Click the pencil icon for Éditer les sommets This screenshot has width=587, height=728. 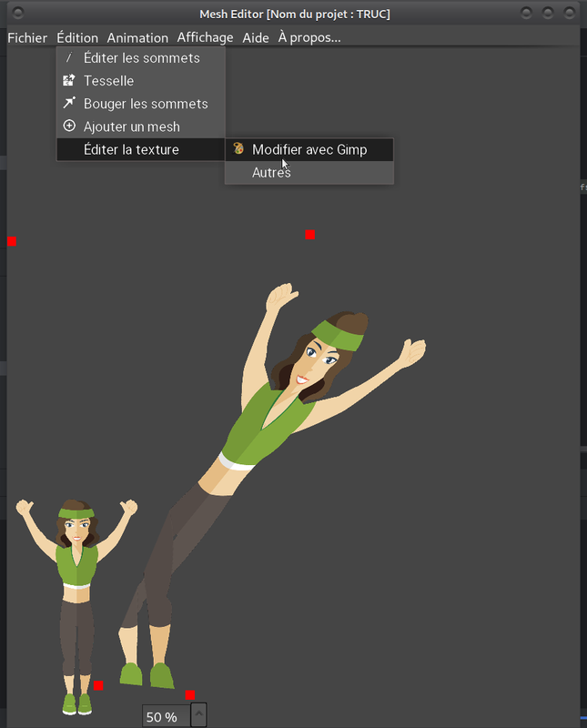69,57
